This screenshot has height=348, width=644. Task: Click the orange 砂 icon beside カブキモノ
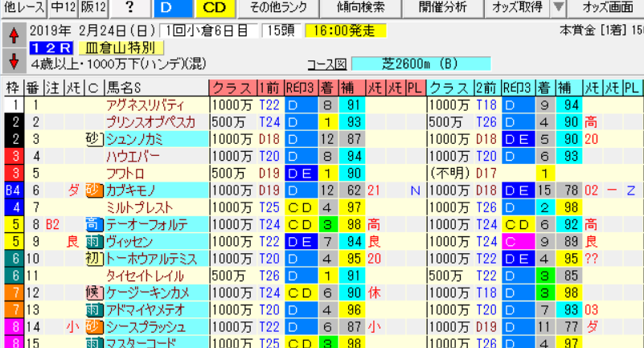94,190
